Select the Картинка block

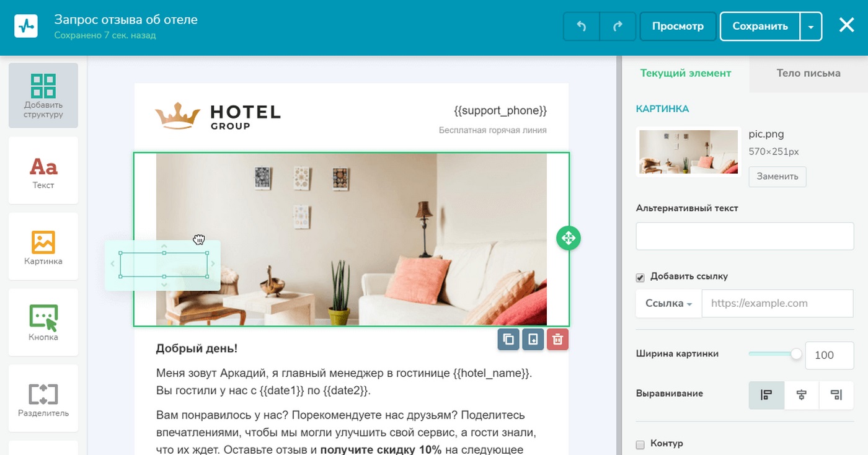click(43, 247)
